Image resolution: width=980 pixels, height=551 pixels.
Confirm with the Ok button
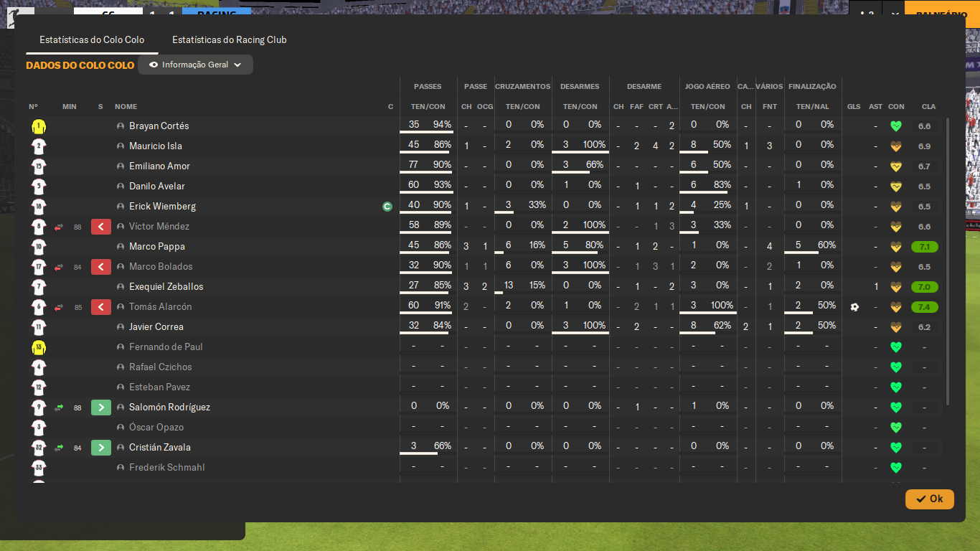930,499
